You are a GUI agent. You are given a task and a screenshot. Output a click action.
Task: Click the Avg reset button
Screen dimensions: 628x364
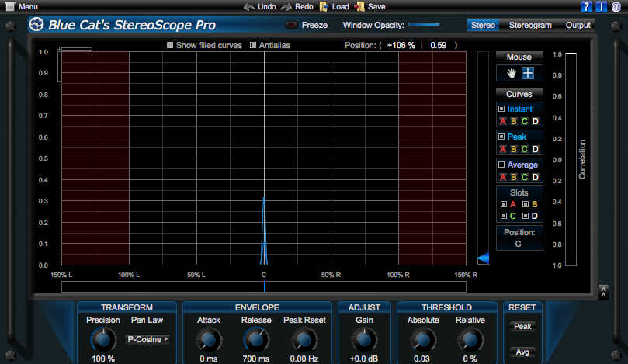click(522, 352)
